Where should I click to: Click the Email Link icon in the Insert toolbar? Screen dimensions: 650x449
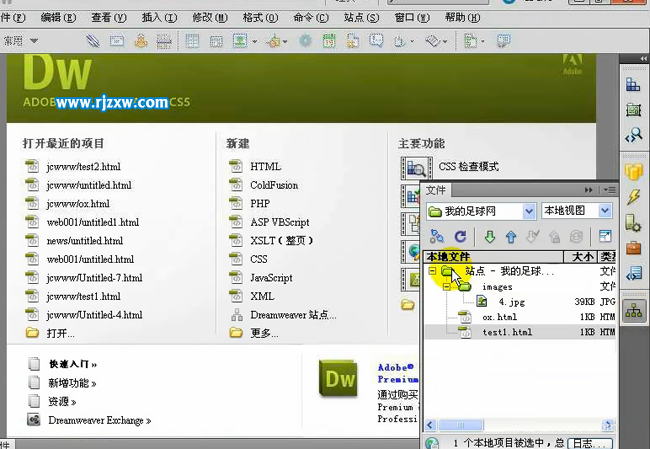coord(117,41)
